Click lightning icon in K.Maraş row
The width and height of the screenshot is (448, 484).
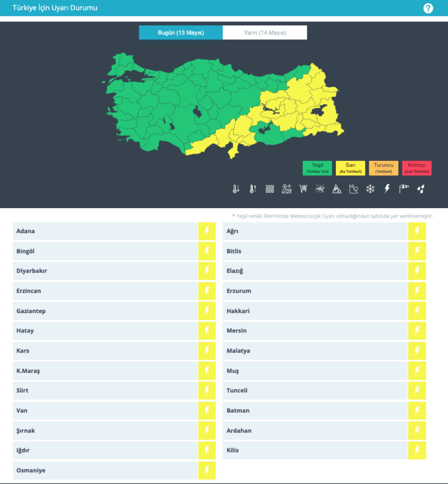point(207,371)
